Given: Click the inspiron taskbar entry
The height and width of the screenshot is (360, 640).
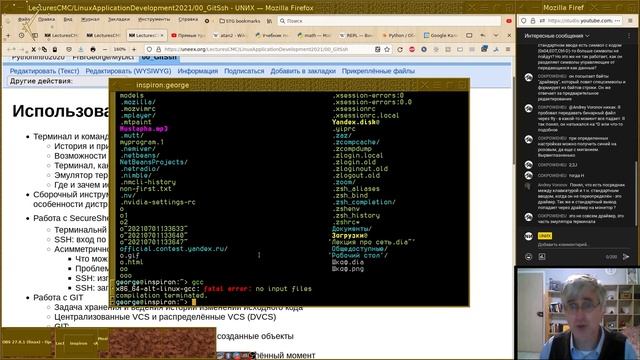Looking at the screenshot, I should [78, 343].
